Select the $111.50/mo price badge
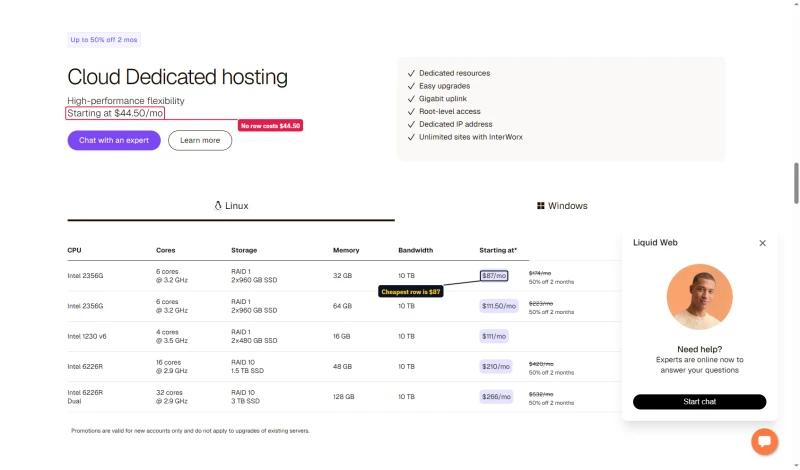The width and height of the screenshot is (800, 470). point(499,306)
